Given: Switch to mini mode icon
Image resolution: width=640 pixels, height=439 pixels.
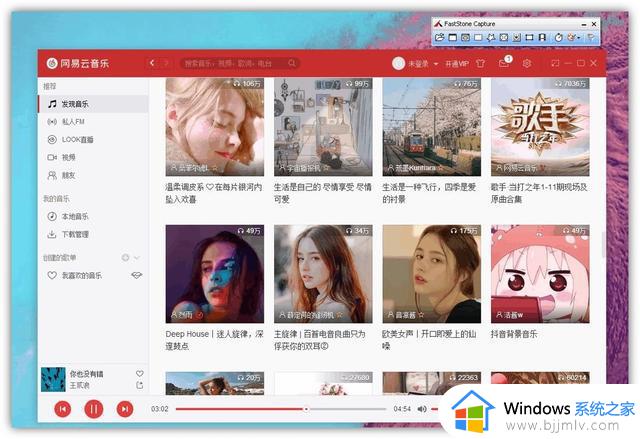Looking at the screenshot, I should [555, 63].
